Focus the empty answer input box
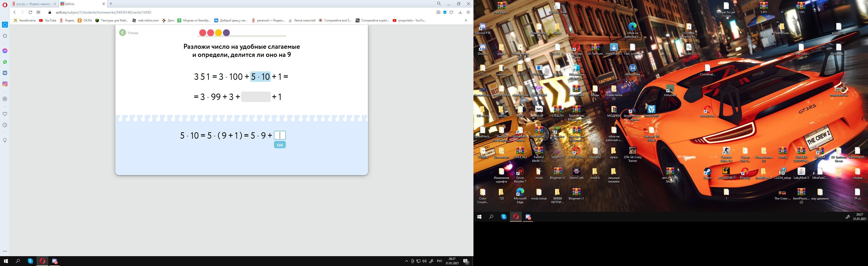868x266 pixels. [x=280, y=135]
